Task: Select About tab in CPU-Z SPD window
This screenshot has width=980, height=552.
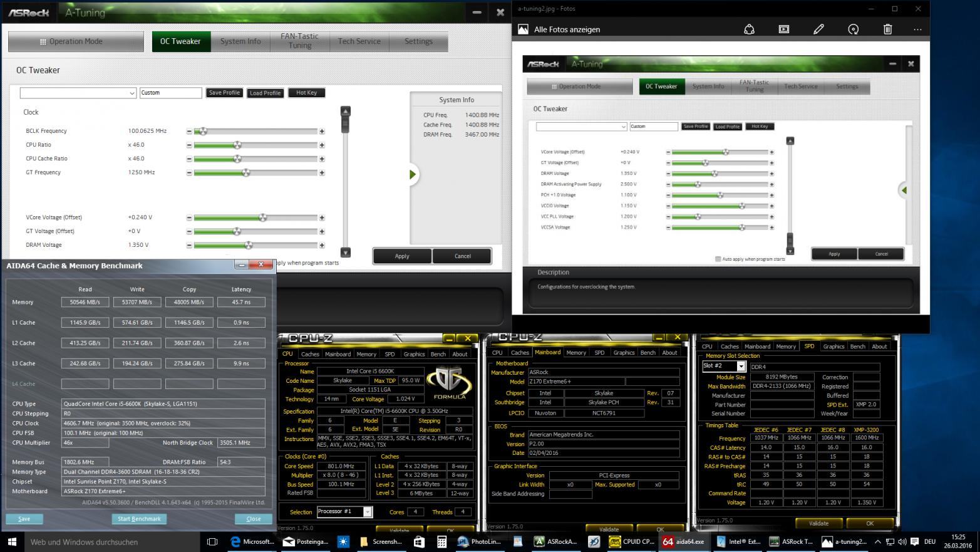Action: coord(879,346)
